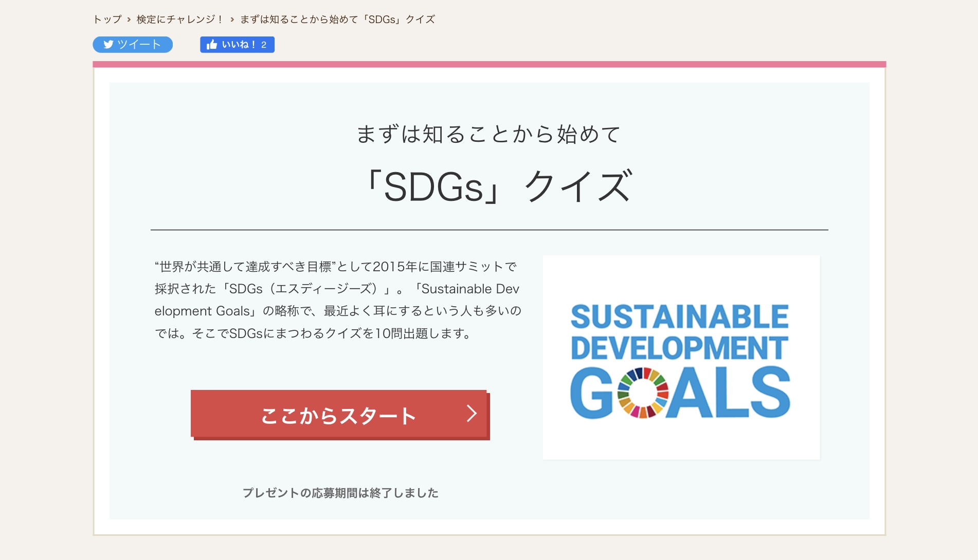Click the SDGs color wheel in logo

643,393
